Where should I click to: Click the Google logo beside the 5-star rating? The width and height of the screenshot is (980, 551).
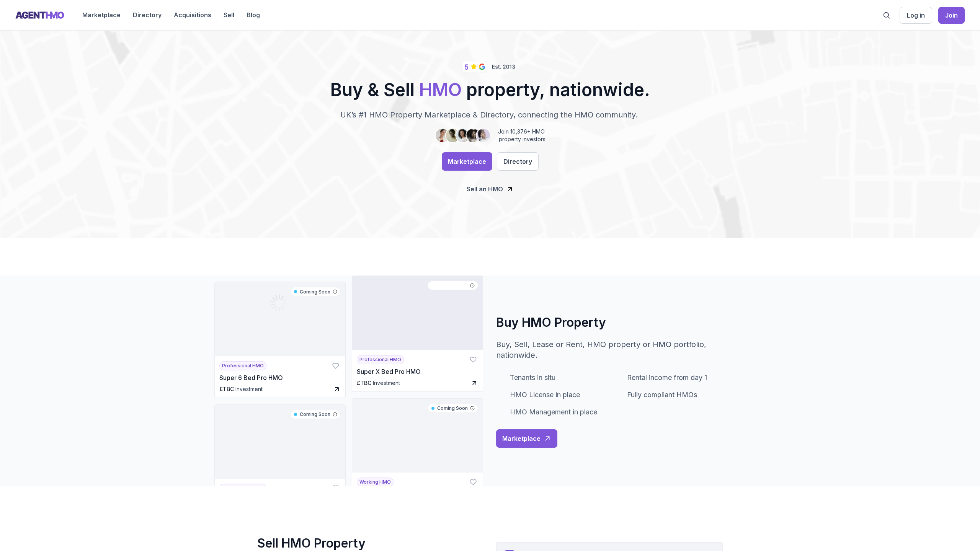point(482,67)
